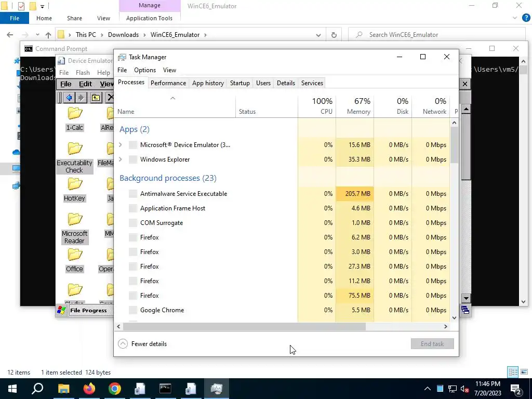Click the Up folder icon in emulator toolbar
The width and height of the screenshot is (532, 399).
coord(96,98)
